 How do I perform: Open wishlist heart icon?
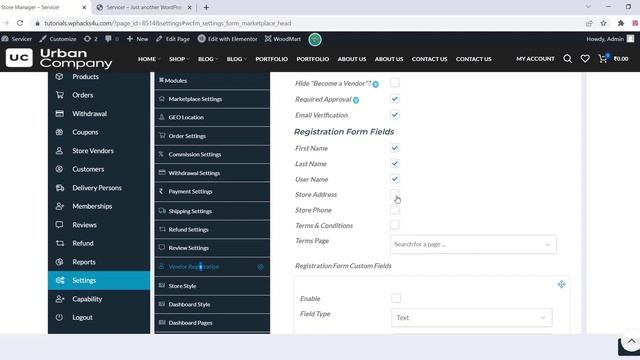(585, 59)
